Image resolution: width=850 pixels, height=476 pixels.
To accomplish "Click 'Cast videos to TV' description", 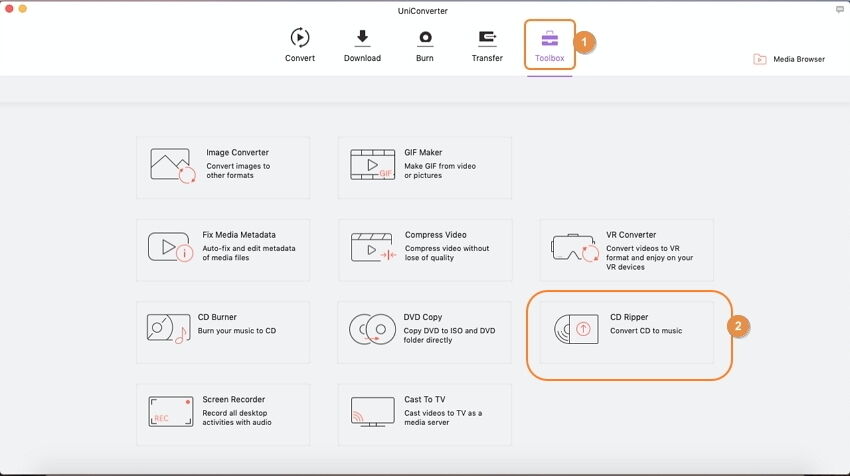I will pos(443,418).
